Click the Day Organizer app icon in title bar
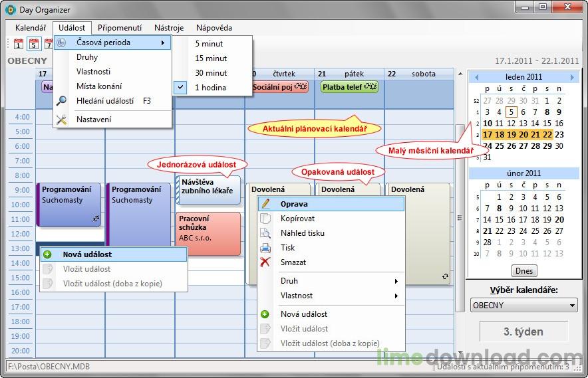Screen dimensions: 588x378 (x=11, y=10)
